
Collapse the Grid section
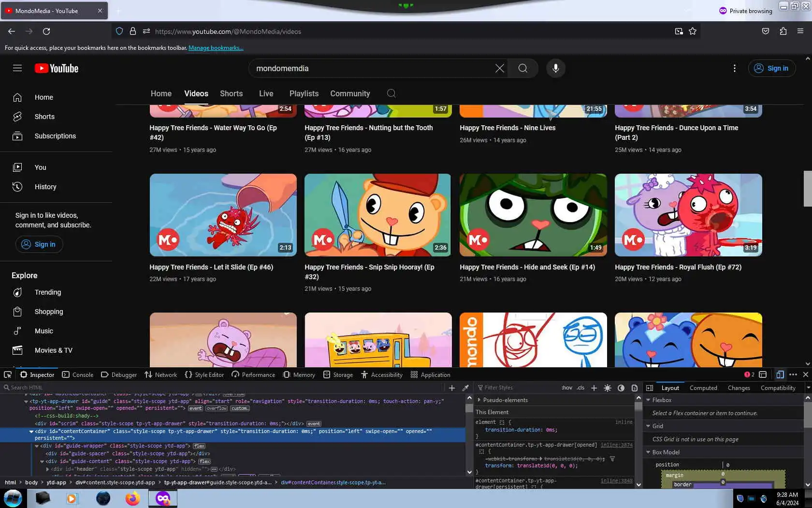coord(648,426)
